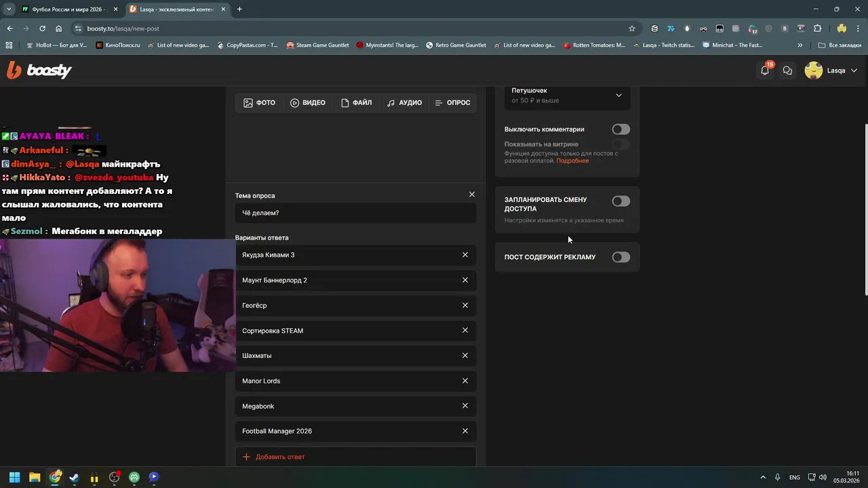868x488 pixels.
Task: Open the Retro Game Gauntlet bookmark
Action: 456,45
